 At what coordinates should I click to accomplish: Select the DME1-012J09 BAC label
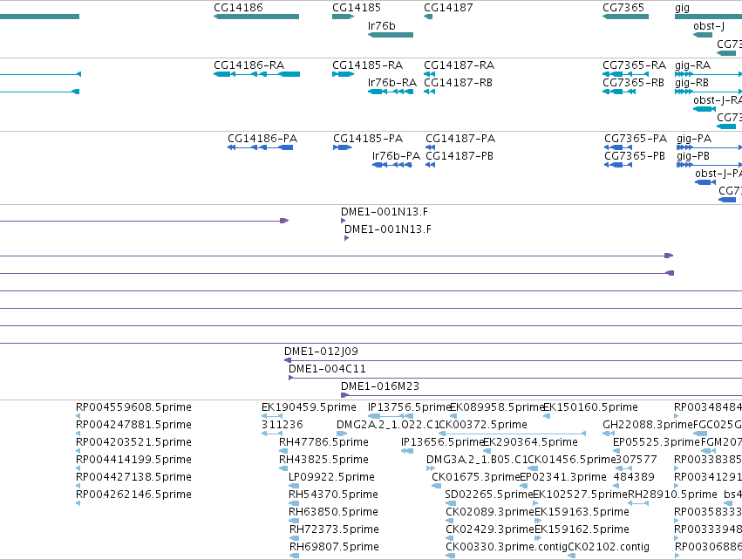pos(321,352)
